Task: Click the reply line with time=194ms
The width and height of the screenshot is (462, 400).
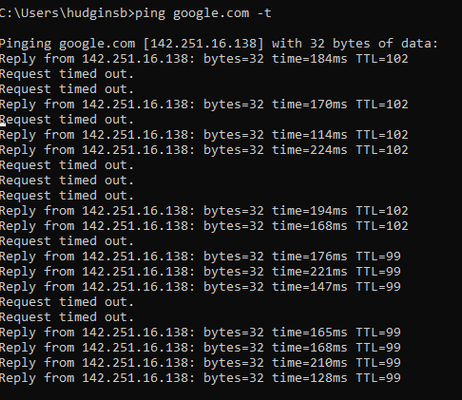Action: pyautogui.click(x=204, y=211)
